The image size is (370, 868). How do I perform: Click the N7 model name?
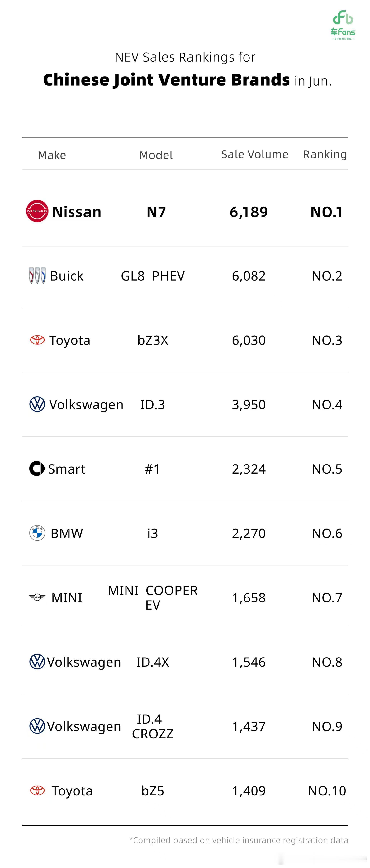(x=156, y=212)
